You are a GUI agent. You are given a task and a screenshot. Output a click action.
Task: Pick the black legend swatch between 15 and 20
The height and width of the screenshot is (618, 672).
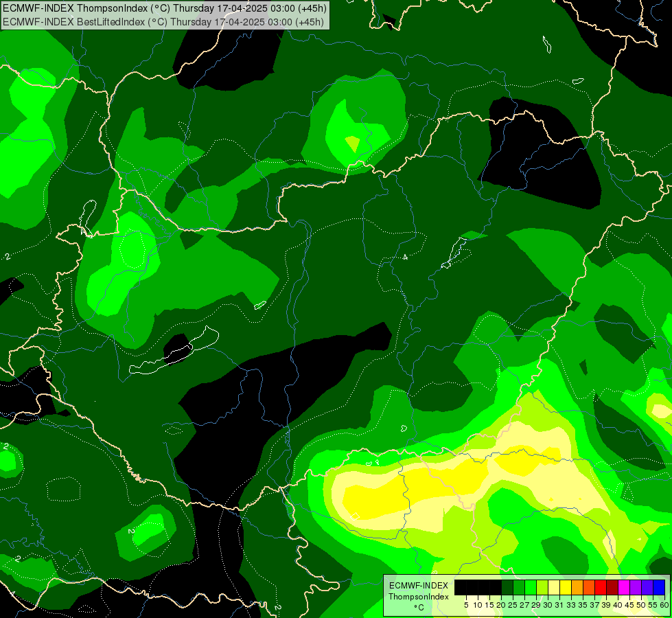pyautogui.click(x=496, y=588)
